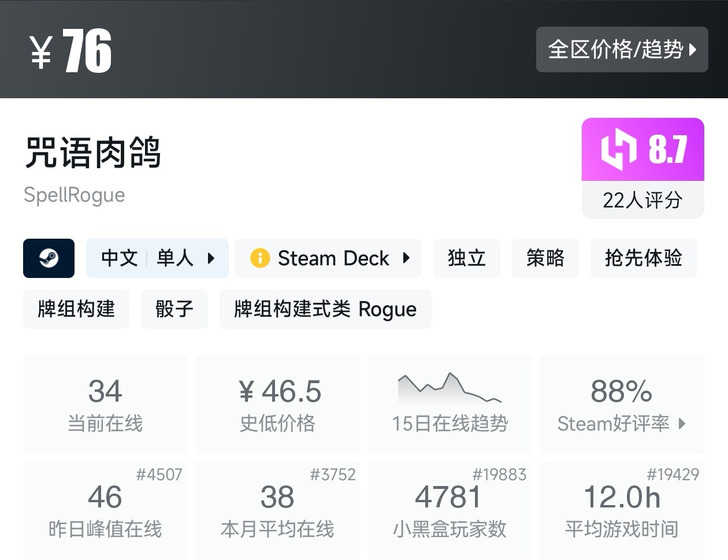728x560 pixels.
Task: Select the 牌组构建式类 Rogue tag
Action: [325, 309]
